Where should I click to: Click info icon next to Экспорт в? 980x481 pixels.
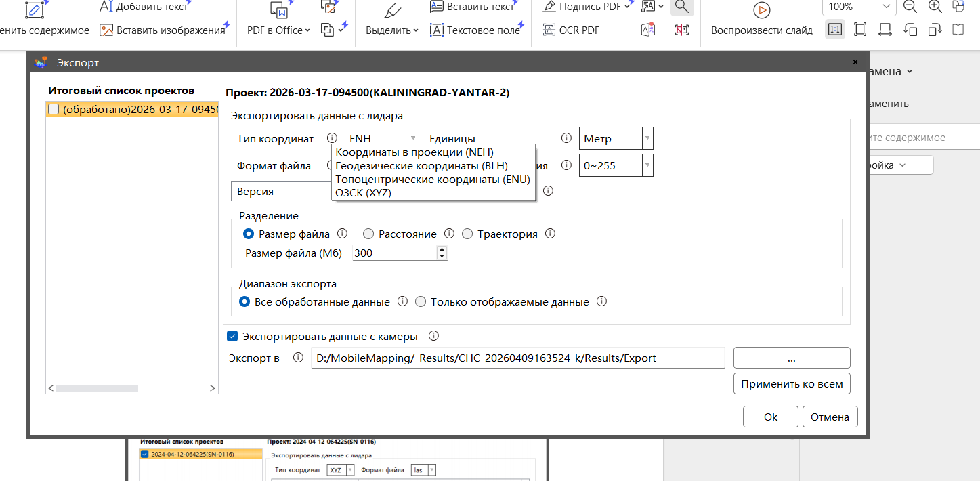[x=298, y=358]
